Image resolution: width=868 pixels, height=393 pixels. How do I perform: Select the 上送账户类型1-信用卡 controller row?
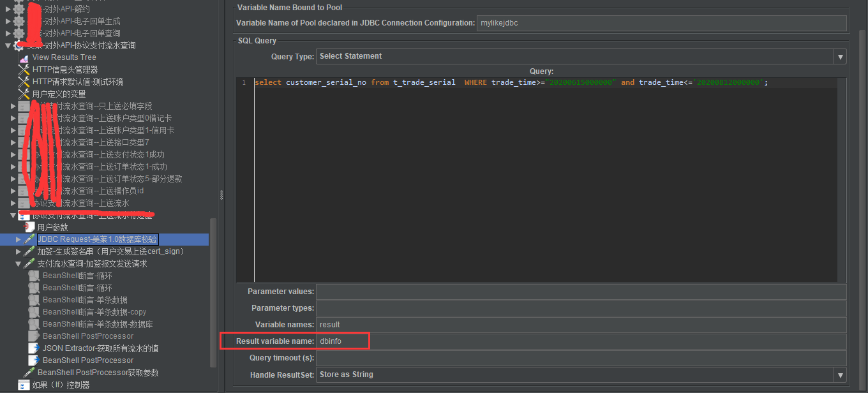pos(102,130)
